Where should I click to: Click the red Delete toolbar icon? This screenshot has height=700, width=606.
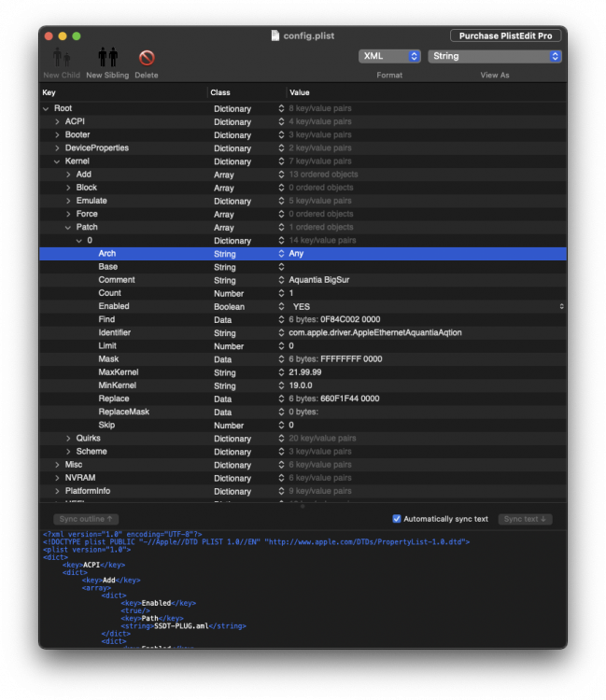147,58
